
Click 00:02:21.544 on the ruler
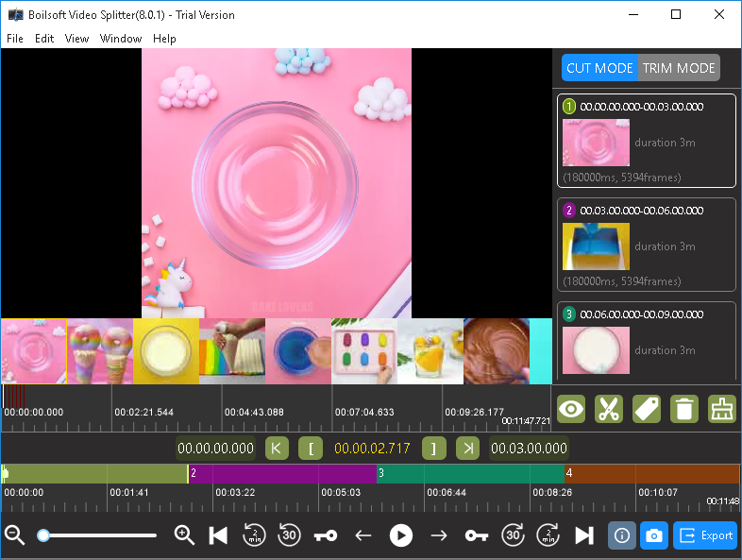[143, 413]
